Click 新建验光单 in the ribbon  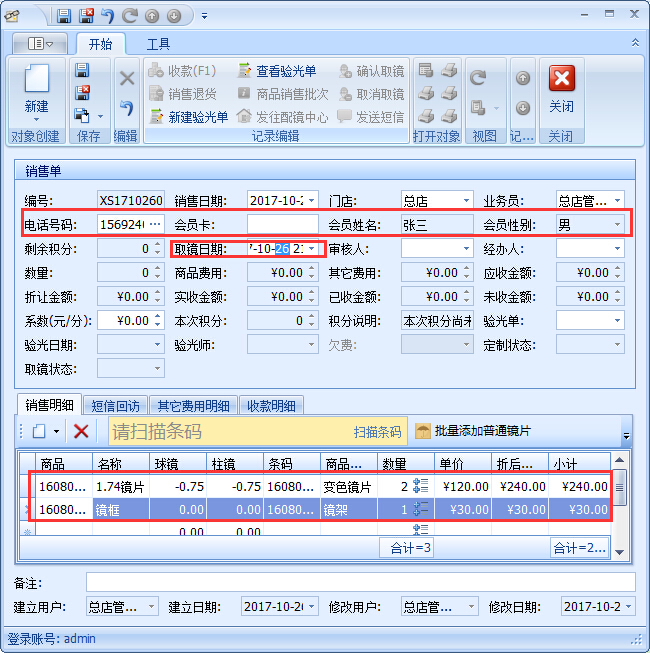click(188, 117)
